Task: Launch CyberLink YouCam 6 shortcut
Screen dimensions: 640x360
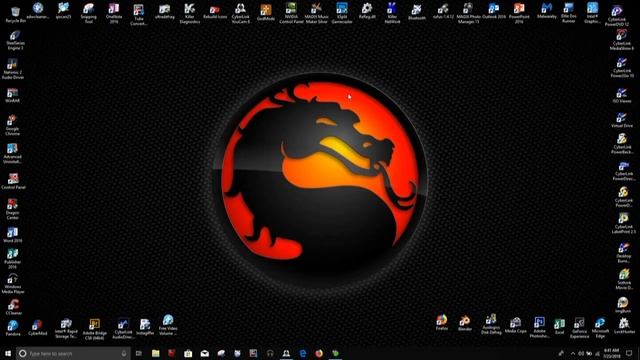Action: point(240,13)
